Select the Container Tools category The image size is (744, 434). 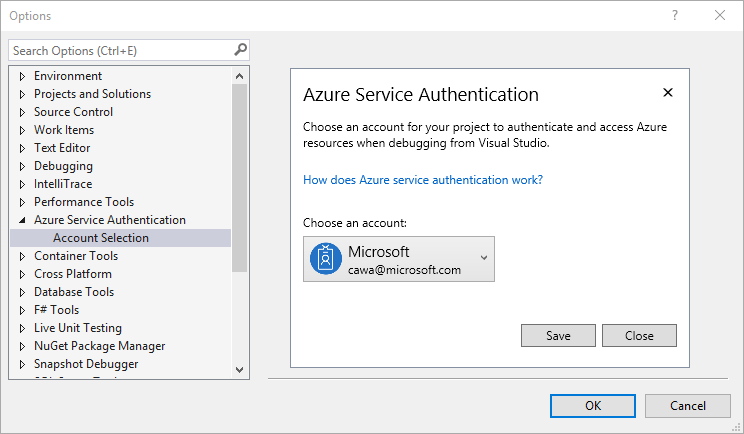pyautogui.click(x=76, y=256)
